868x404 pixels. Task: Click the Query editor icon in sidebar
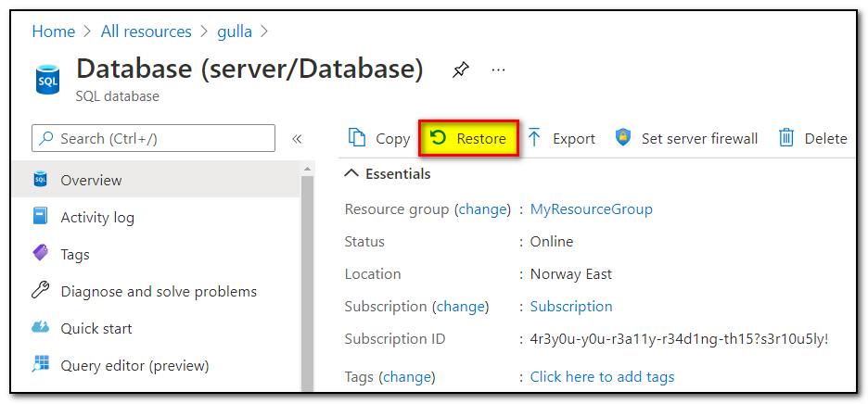(x=41, y=365)
